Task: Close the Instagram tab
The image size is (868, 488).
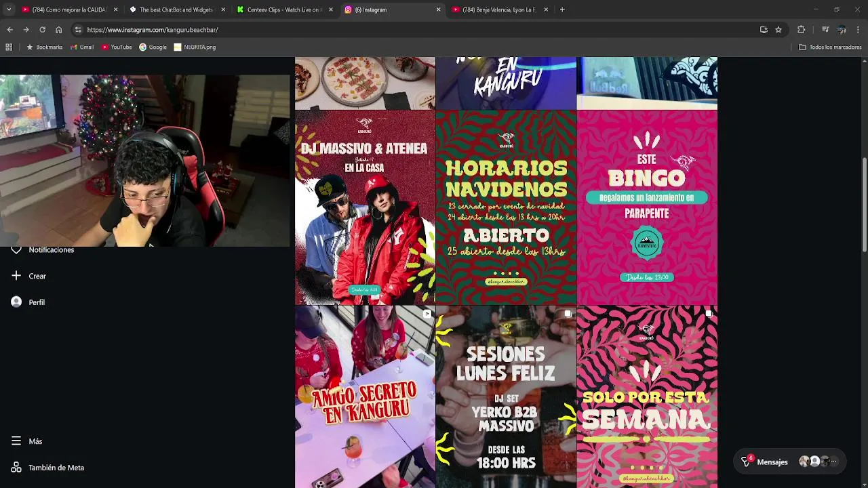Action: click(438, 9)
